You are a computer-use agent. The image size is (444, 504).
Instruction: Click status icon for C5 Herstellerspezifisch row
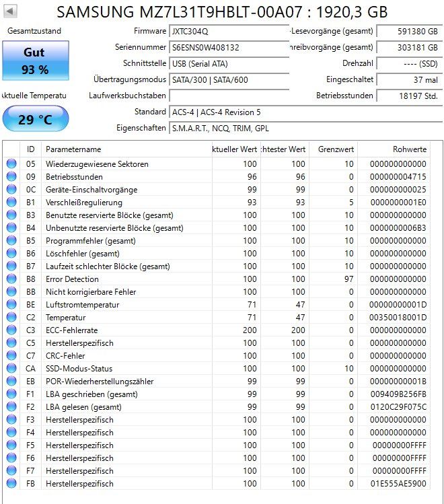(x=11, y=343)
